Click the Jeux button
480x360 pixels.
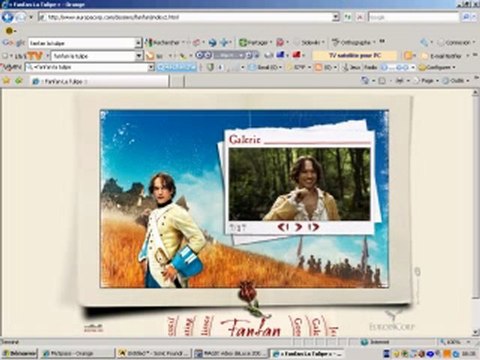tap(351, 67)
